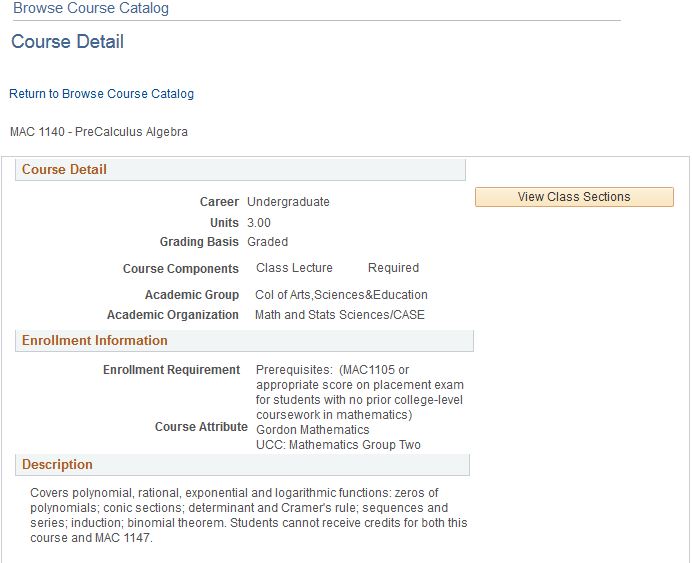The width and height of the screenshot is (692, 563).
Task: Click the large Course Detail page title
Action: click(x=68, y=42)
